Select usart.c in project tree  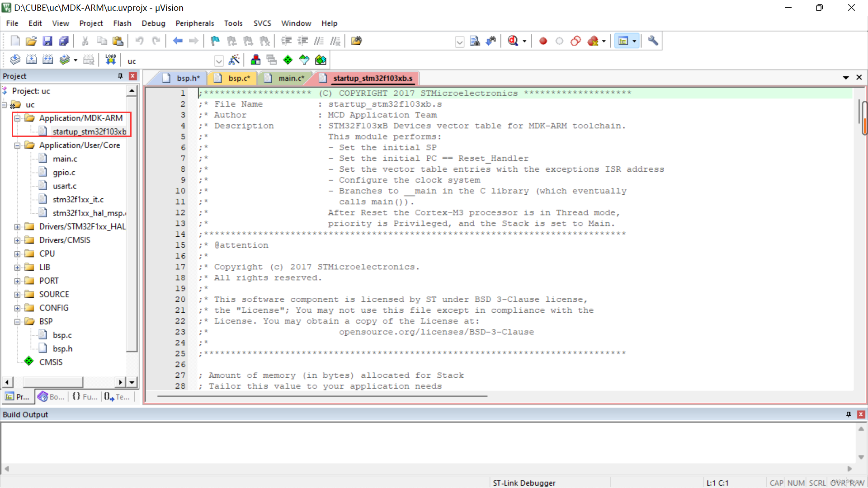click(x=64, y=186)
